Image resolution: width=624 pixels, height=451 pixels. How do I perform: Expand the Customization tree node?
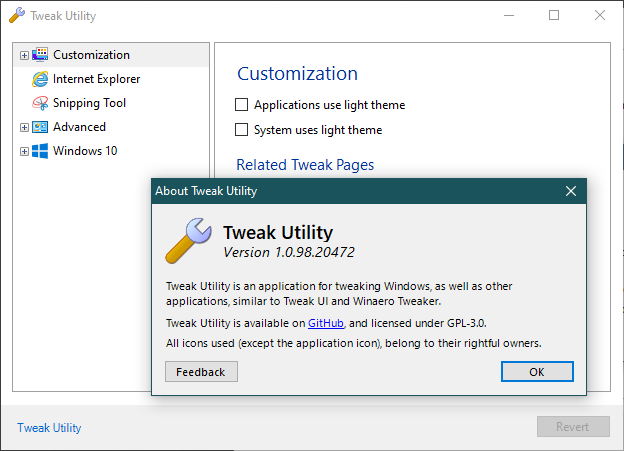click(24, 55)
